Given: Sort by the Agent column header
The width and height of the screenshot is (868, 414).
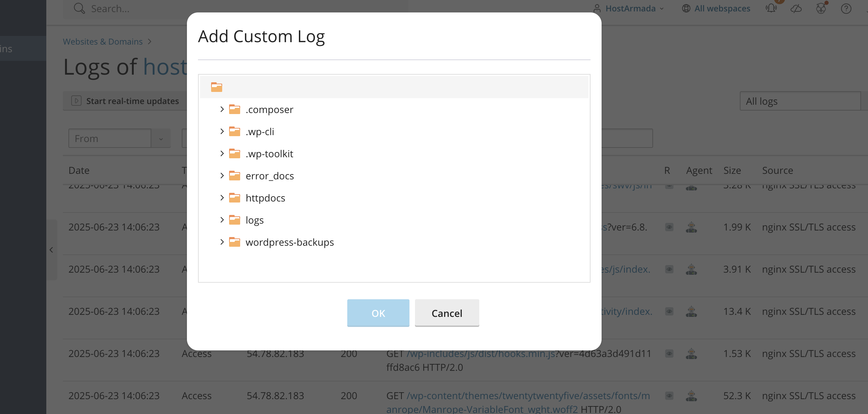Looking at the screenshot, I should [699, 170].
